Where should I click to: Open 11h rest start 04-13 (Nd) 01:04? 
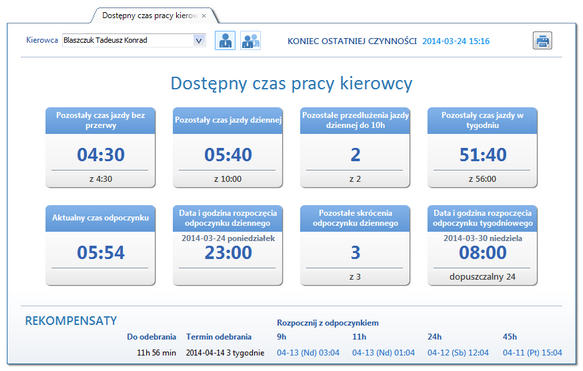383,352
